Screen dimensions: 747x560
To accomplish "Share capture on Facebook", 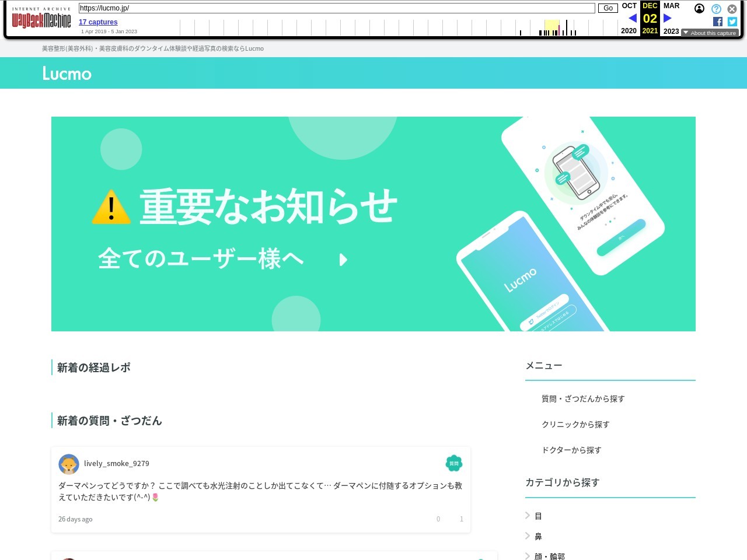I will pyautogui.click(x=718, y=22).
